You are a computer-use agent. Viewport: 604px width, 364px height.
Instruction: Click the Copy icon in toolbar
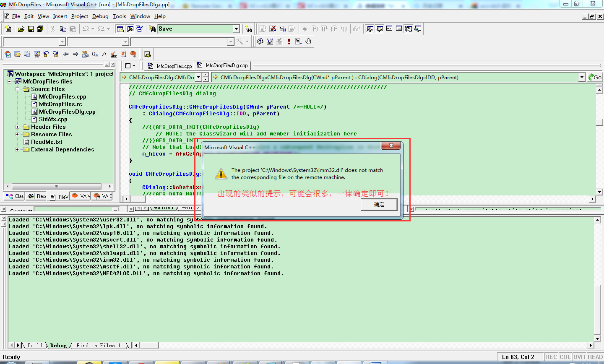pyautogui.click(x=63, y=29)
